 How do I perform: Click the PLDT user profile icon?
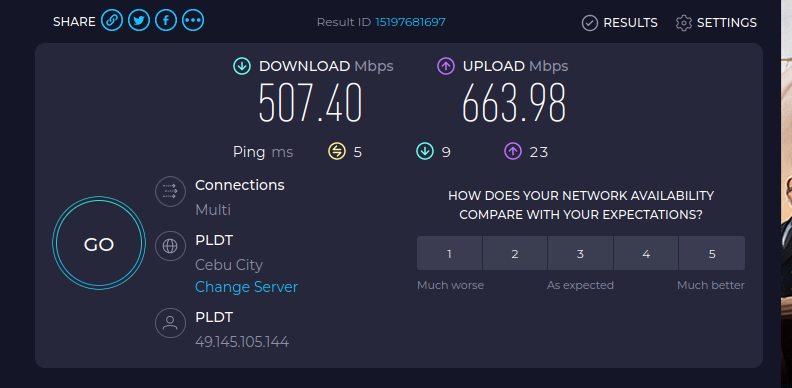click(170, 323)
